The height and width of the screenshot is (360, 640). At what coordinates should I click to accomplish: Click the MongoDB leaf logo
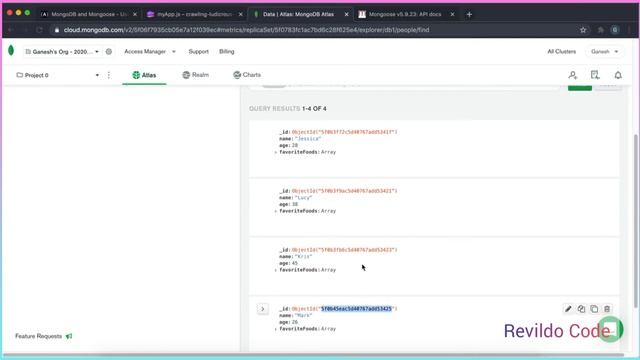[x=11, y=51]
